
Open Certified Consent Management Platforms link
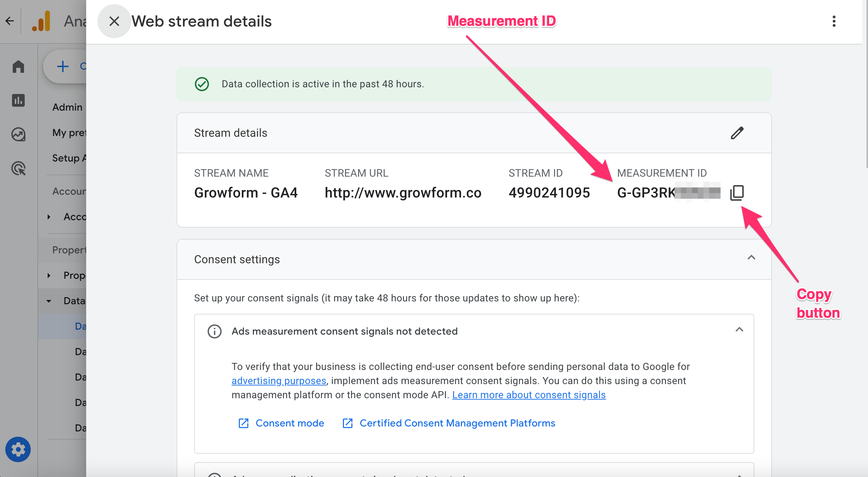click(x=449, y=423)
